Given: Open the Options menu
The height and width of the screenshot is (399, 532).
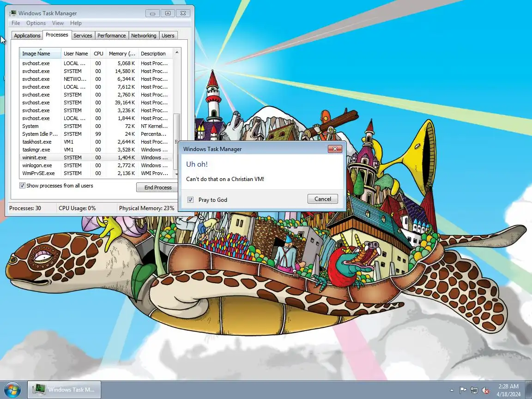Looking at the screenshot, I should pyautogui.click(x=36, y=23).
